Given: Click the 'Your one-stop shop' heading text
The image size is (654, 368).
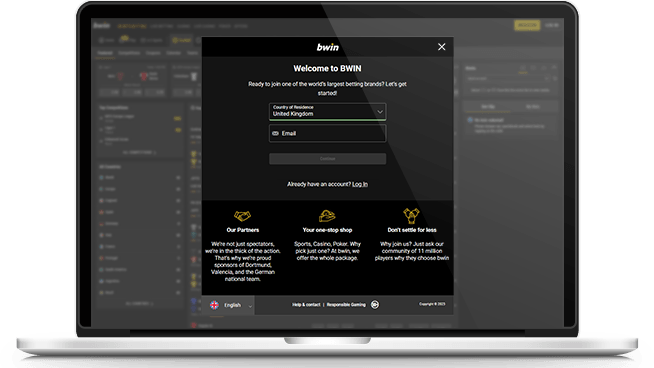Looking at the screenshot, I should point(327,230).
